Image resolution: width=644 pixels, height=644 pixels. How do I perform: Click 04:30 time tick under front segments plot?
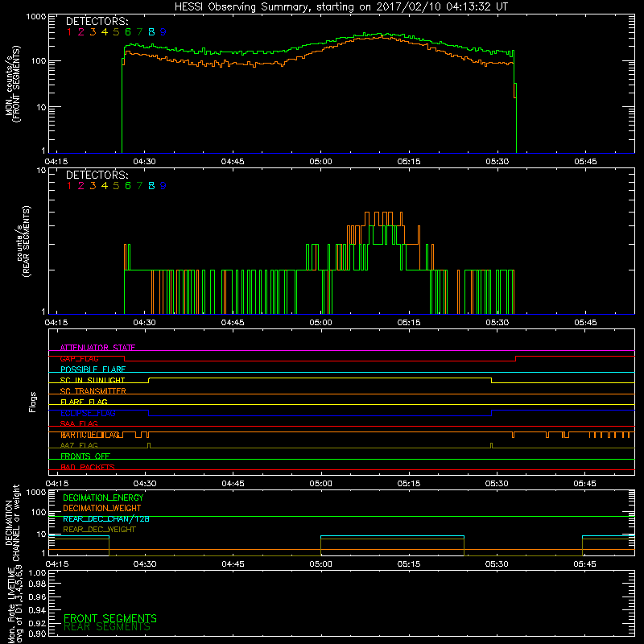[144, 162]
